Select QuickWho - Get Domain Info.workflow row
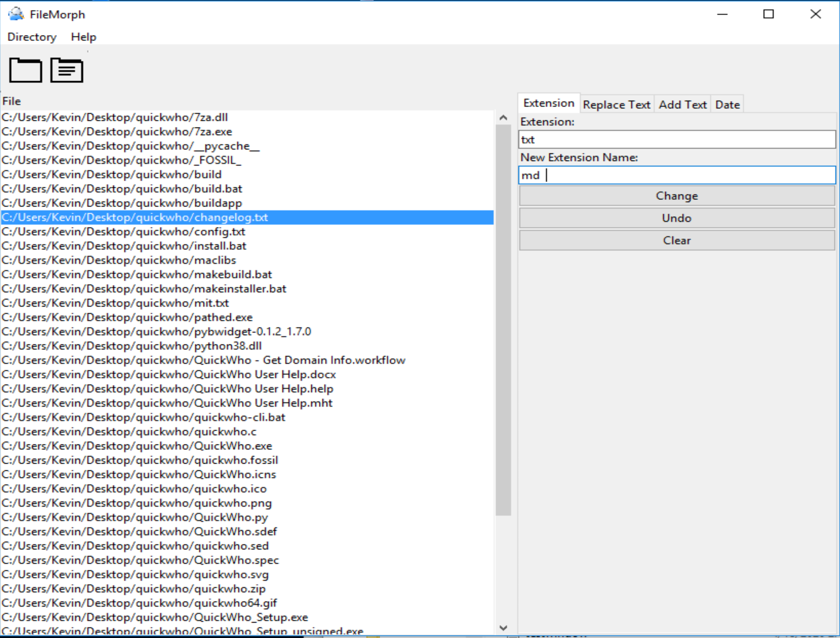840x638 pixels. coord(247,360)
